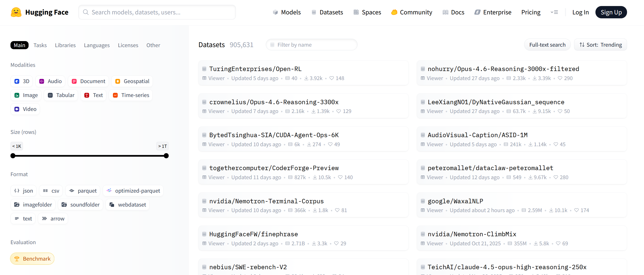The width and height of the screenshot is (644, 275).
Task: Click the soundfolder format icon
Action: pyautogui.click(x=64, y=204)
